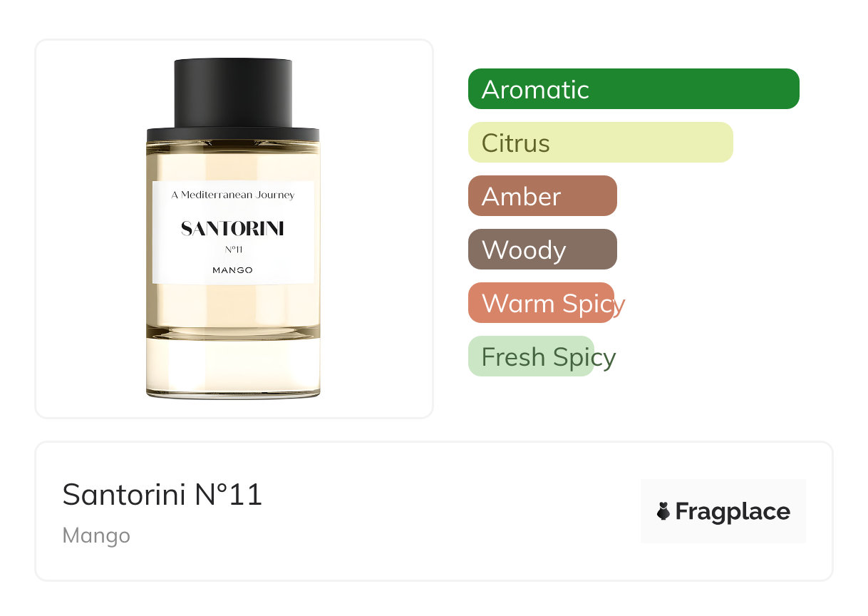Image resolution: width=868 pixels, height=616 pixels.
Task: Select the Fresh Spicy accord bar
Action: (531, 356)
